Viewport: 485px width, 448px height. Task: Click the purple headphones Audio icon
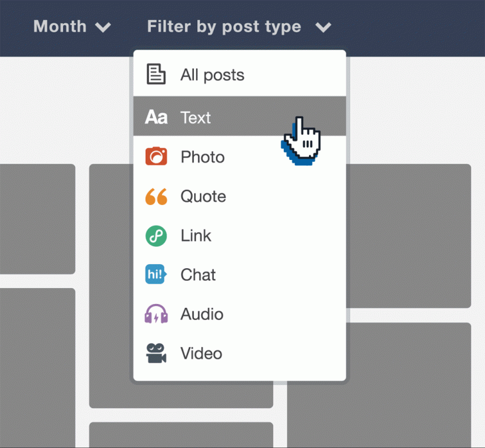[x=156, y=314]
